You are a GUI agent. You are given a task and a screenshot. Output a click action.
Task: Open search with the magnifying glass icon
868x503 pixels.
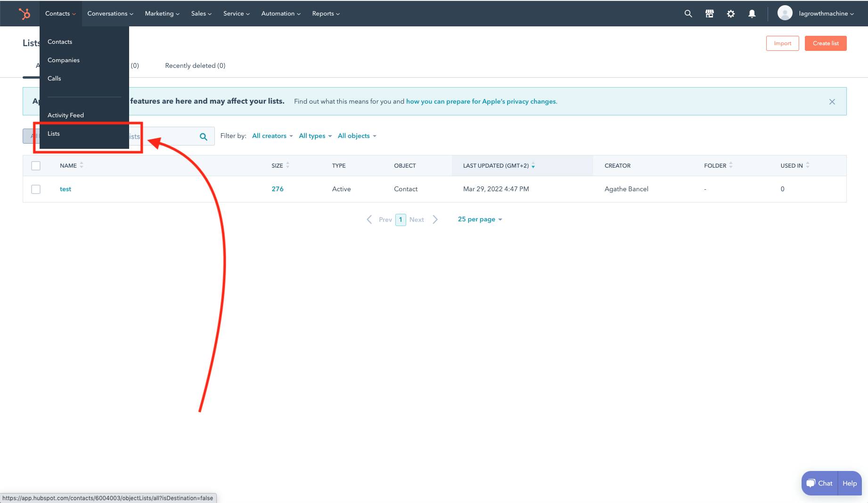pyautogui.click(x=688, y=14)
